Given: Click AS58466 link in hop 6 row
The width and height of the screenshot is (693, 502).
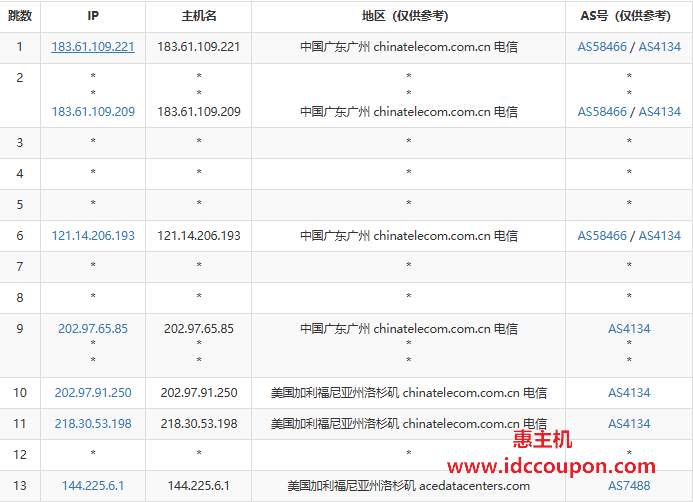Looking at the screenshot, I should (602, 236).
